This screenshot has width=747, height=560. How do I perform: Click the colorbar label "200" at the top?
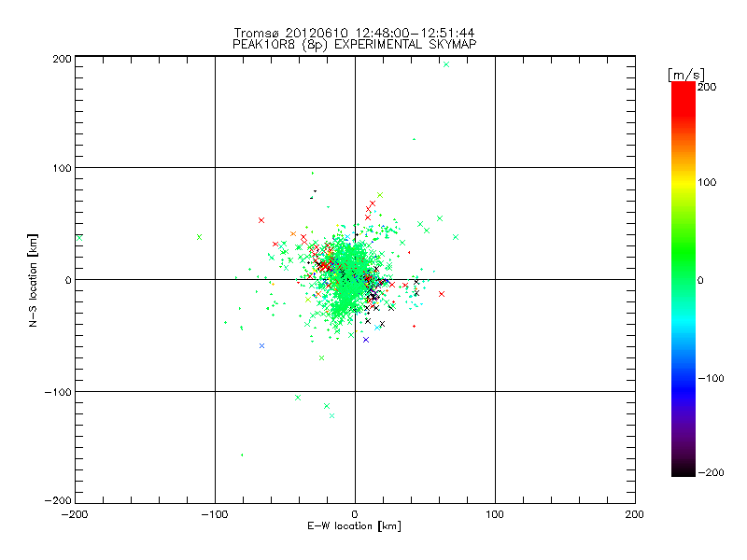tap(707, 87)
